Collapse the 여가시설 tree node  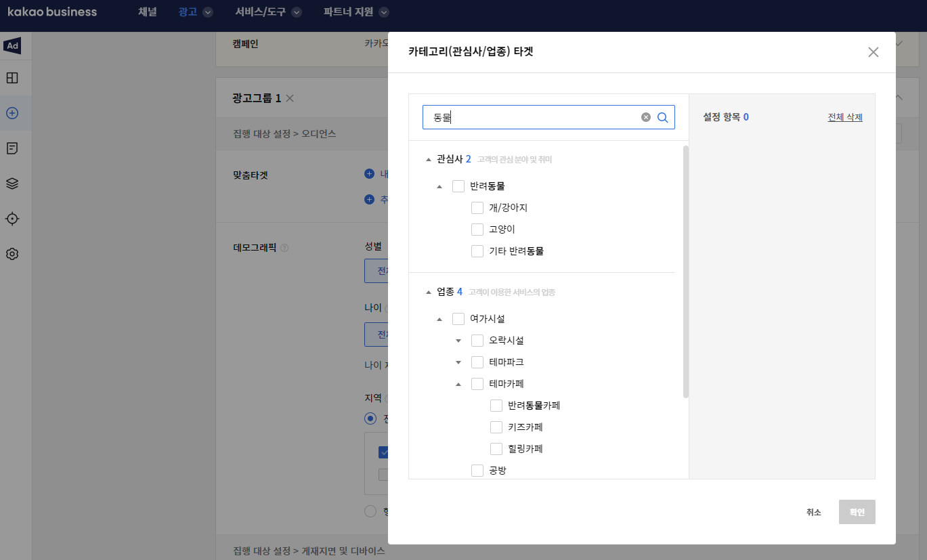tap(439, 319)
